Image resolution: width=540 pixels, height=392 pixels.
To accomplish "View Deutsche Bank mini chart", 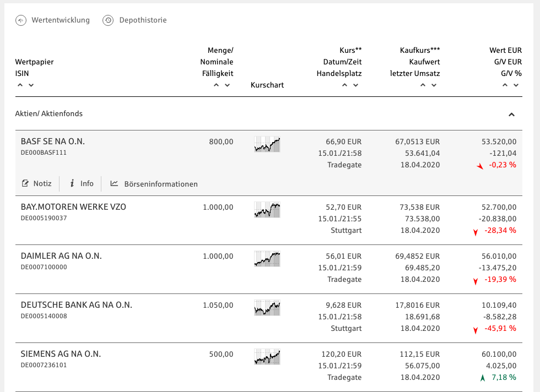I will point(267,308).
